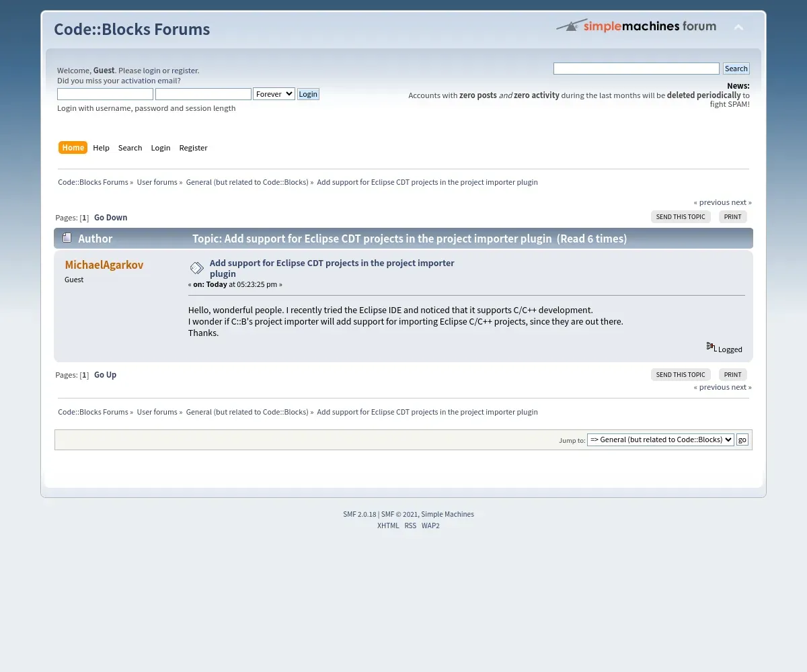Open User forums in the bottom breadcrumb
The width and height of the screenshot is (807, 672).
tap(157, 412)
